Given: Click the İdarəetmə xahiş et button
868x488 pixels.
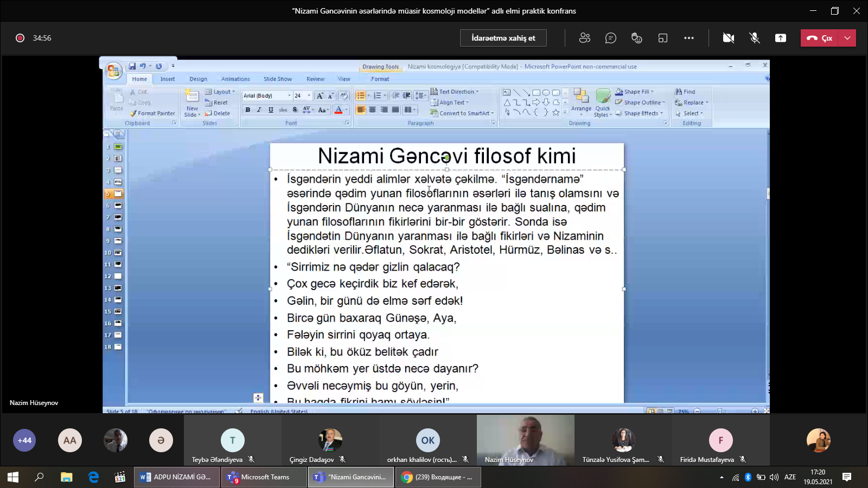Looking at the screenshot, I should [x=503, y=38].
